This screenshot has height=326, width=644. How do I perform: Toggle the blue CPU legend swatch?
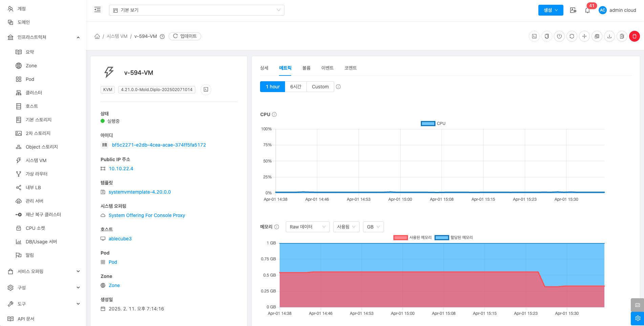coord(428,124)
